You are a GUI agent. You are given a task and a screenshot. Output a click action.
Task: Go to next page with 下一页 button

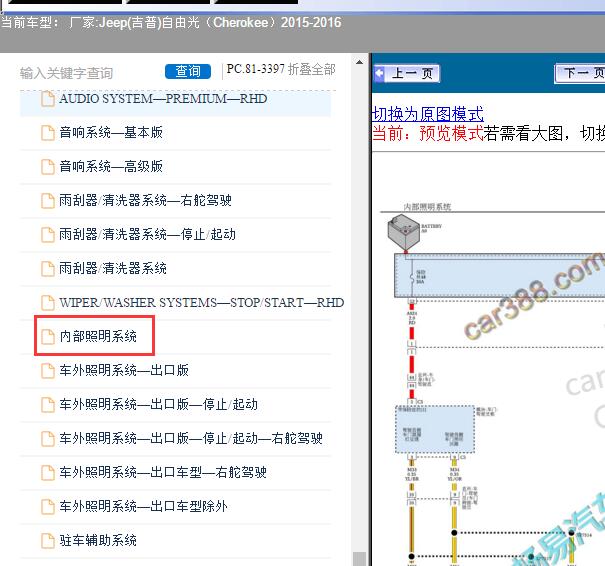pyautogui.click(x=580, y=73)
